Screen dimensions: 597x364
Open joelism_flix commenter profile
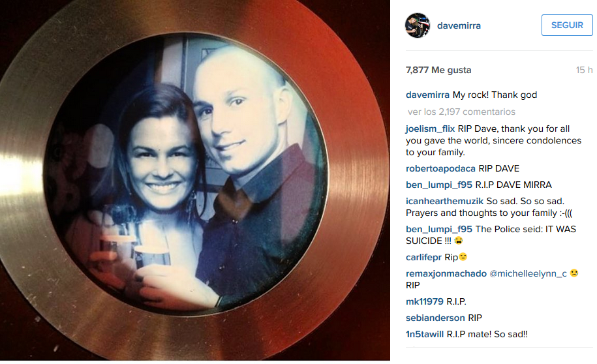click(x=430, y=129)
